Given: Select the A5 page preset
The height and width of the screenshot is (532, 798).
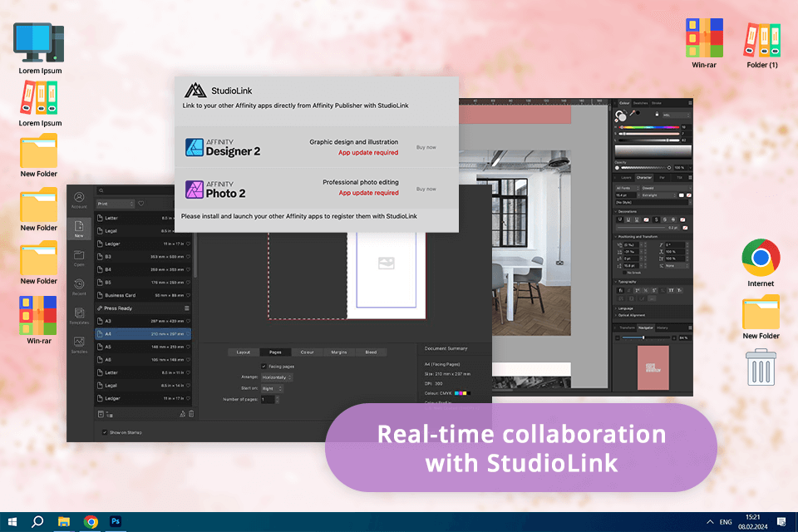Looking at the screenshot, I should (144, 347).
